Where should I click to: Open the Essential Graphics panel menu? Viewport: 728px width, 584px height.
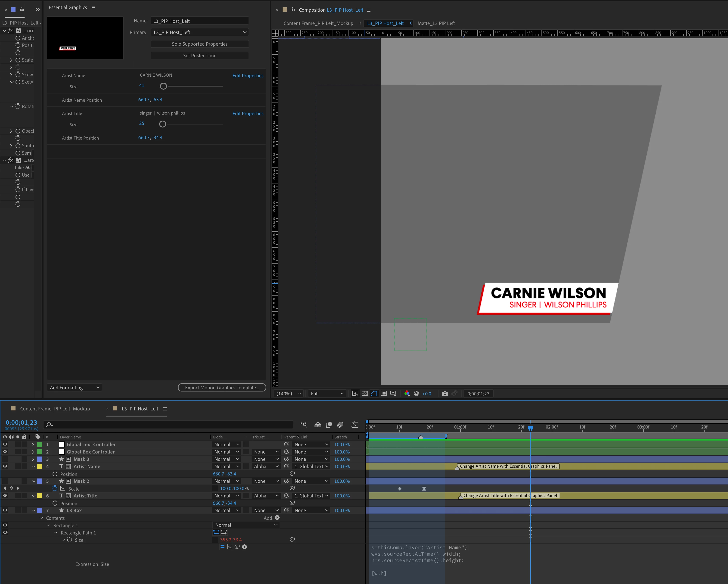click(93, 7)
